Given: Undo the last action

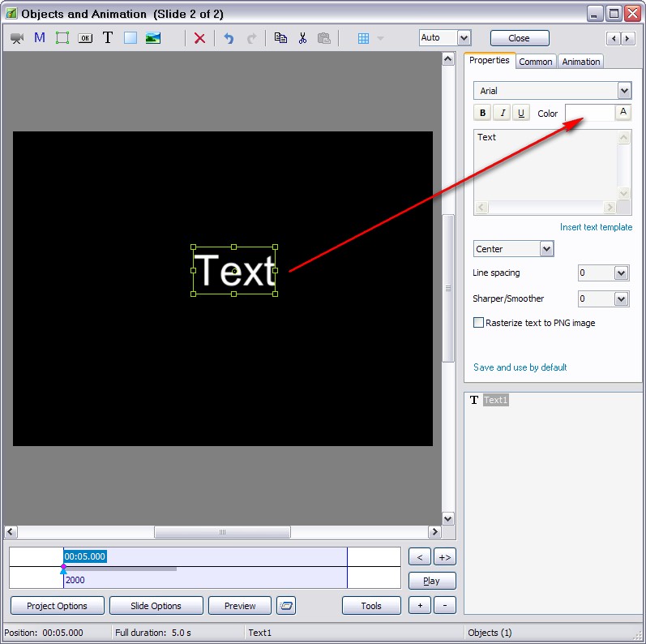Looking at the screenshot, I should point(229,38).
